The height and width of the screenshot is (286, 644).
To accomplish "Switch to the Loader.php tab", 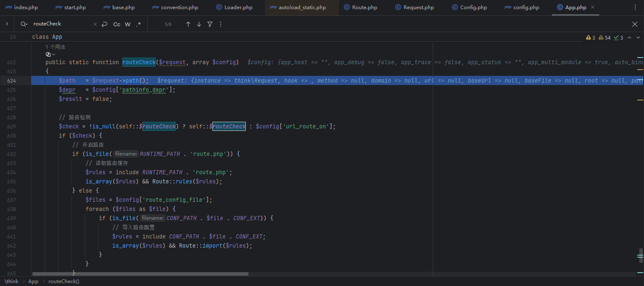I will (x=234, y=8).
